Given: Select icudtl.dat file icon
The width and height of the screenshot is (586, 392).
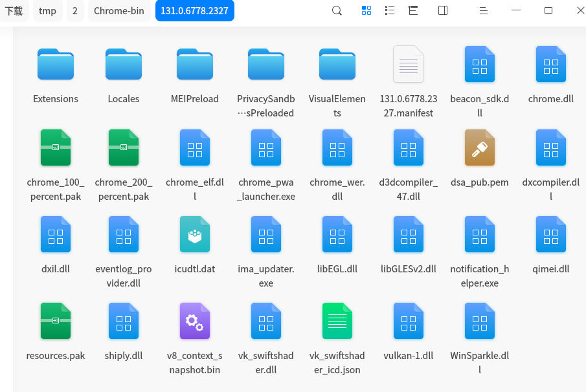Looking at the screenshot, I should coord(195,234).
